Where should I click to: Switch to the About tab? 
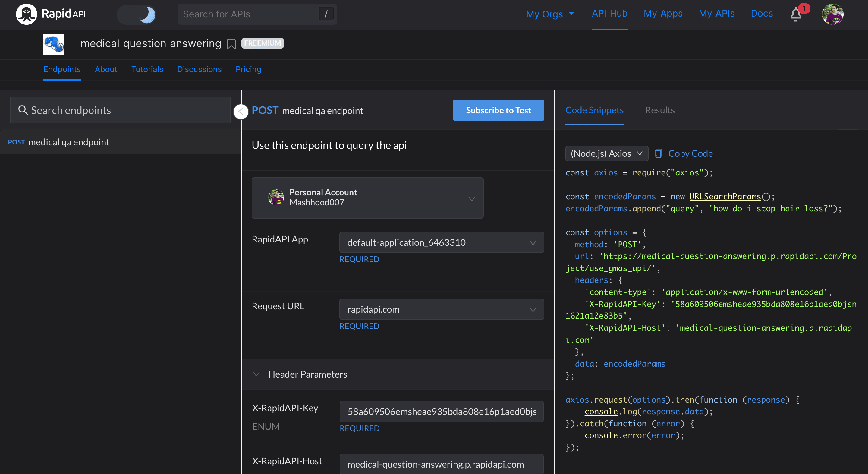[x=106, y=69]
